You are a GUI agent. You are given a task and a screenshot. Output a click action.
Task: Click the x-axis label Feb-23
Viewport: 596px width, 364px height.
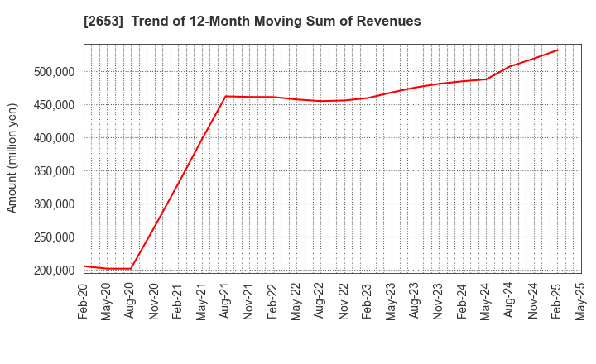click(x=367, y=301)
